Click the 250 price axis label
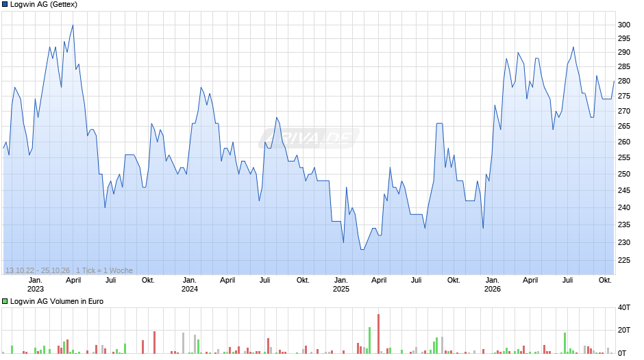Image resolution: width=644 pixels, height=360 pixels. click(624, 174)
